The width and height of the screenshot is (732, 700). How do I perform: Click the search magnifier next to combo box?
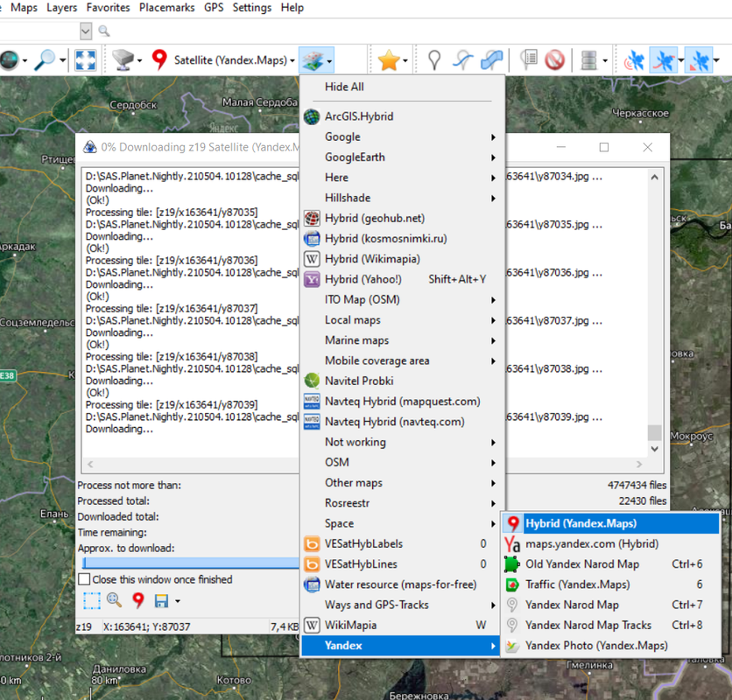(x=104, y=31)
